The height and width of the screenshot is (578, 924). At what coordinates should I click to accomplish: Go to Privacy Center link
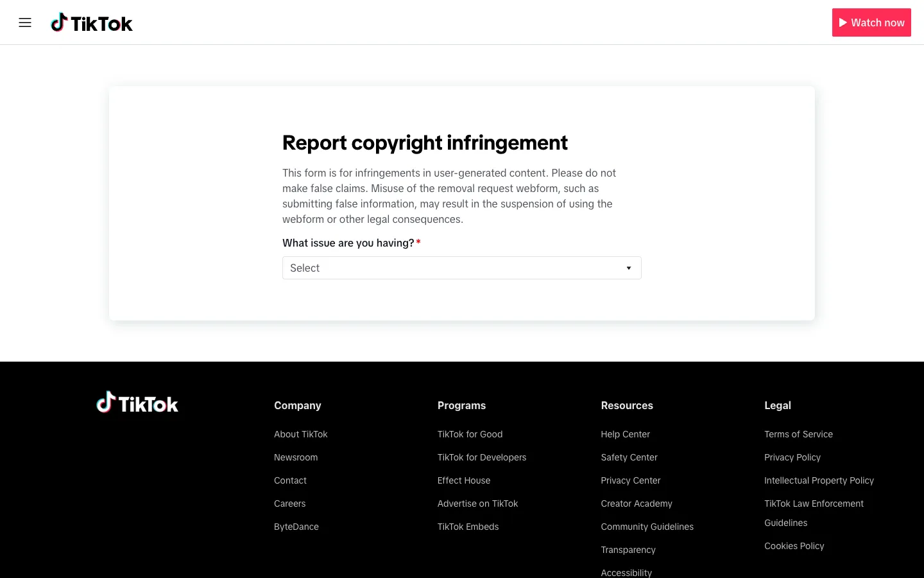pos(631,480)
